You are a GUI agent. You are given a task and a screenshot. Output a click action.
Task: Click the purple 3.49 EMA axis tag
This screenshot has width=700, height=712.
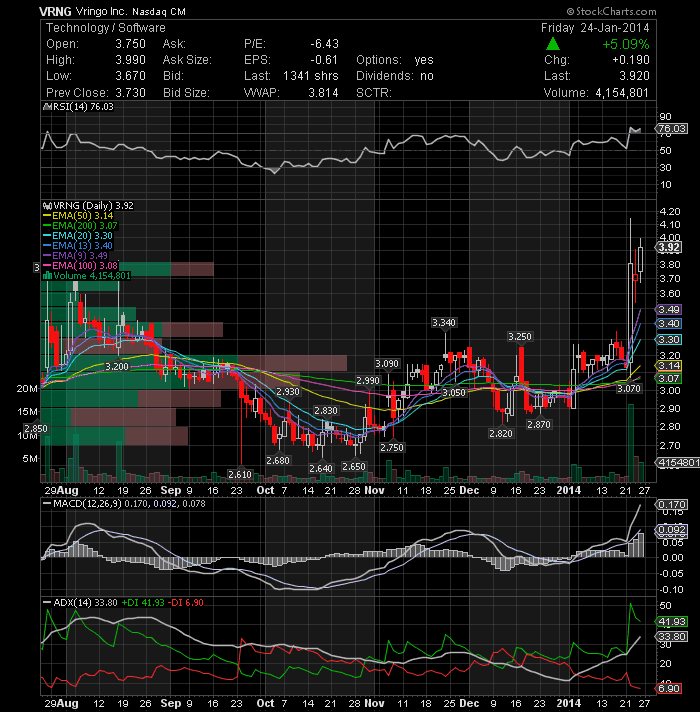[x=669, y=310]
